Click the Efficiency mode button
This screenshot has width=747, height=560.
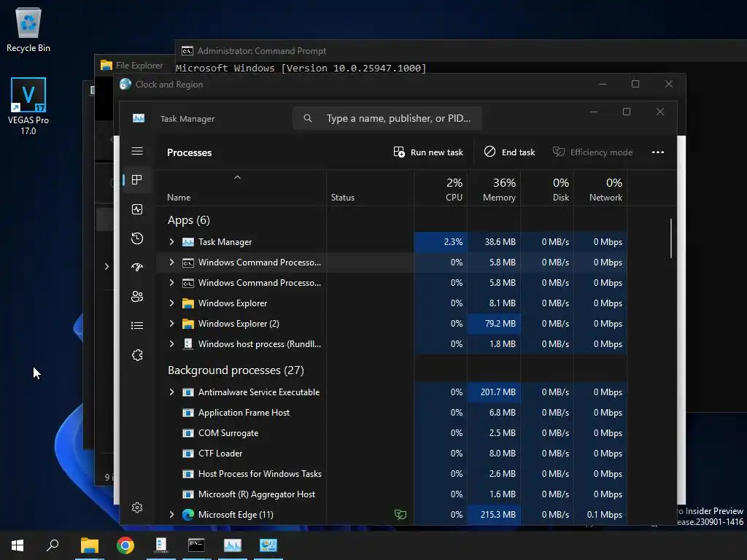point(592,152)
